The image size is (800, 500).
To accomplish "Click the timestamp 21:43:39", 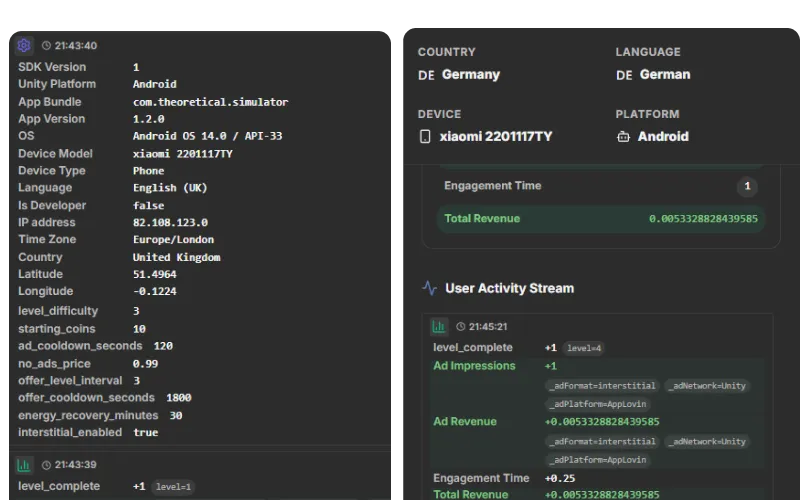I will tap(76, 465).
